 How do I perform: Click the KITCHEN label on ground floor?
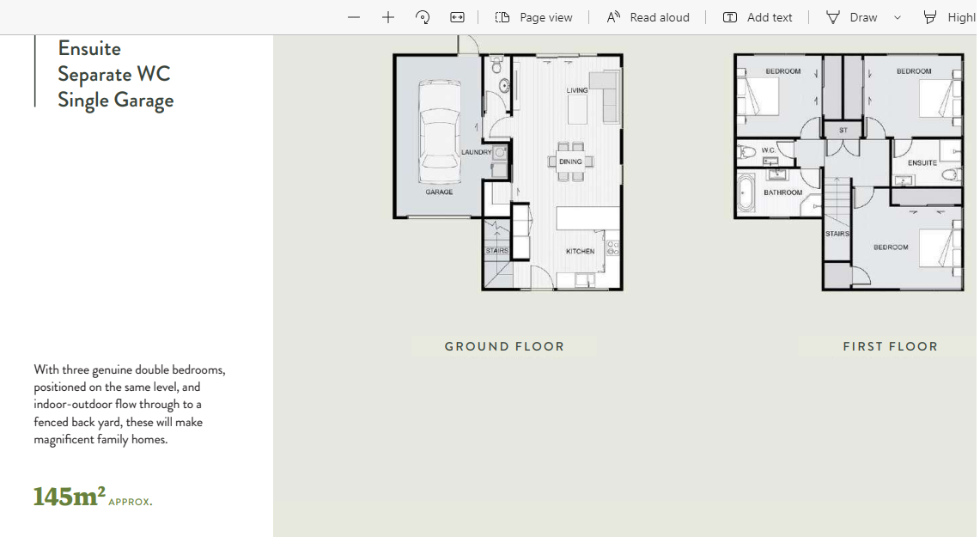(580, 252)
